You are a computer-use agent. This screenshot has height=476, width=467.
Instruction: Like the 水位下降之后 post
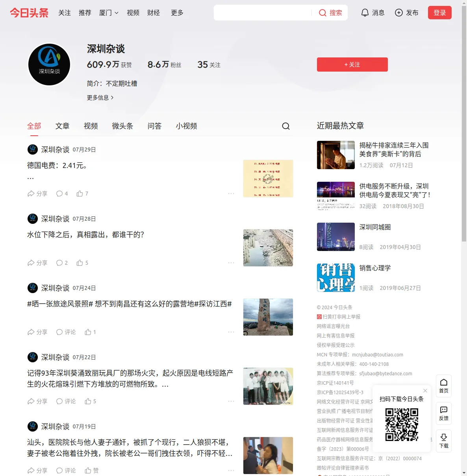82,263
